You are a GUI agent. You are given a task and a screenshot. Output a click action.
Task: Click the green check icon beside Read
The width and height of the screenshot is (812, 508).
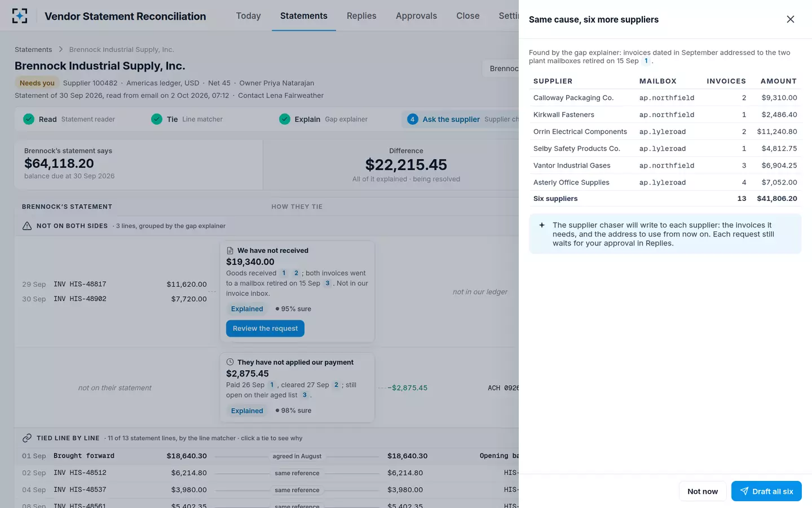(x=29, y=119)
